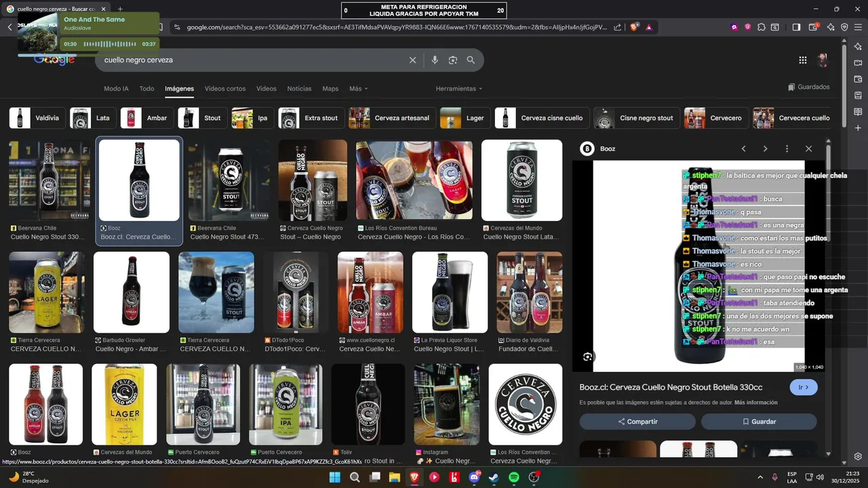Open the Videos cortos tab
This screenshot has height=488, width=868.
point(225,89)
